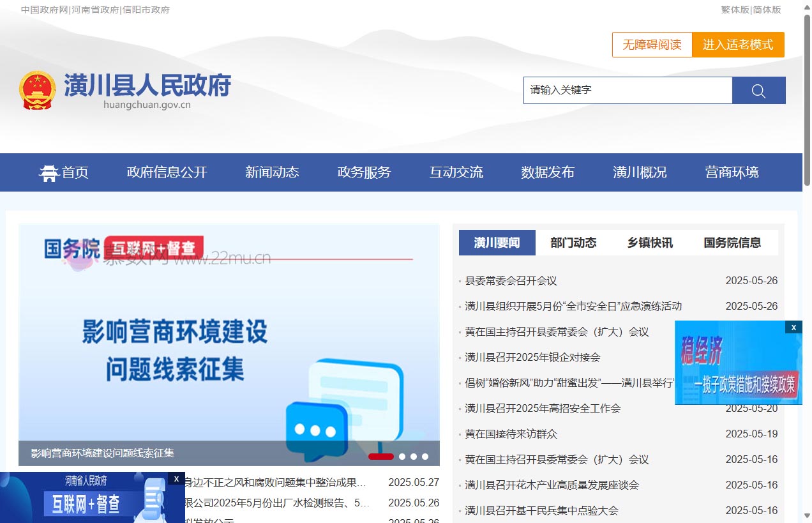Click the national emblem logo
The height and width of the screenshot is (523, 812).
pos(37,90)
